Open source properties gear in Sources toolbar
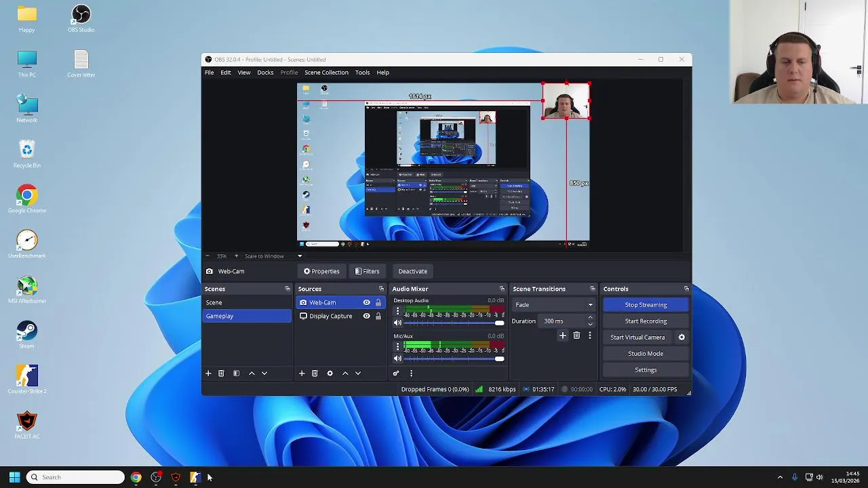Screen dimensions: 868x488 330,373
